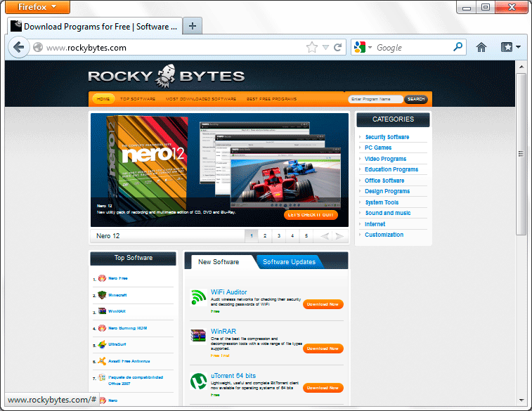Open the PC Games category
This screenshot has height=411, width=532.
tap(378, 148)
